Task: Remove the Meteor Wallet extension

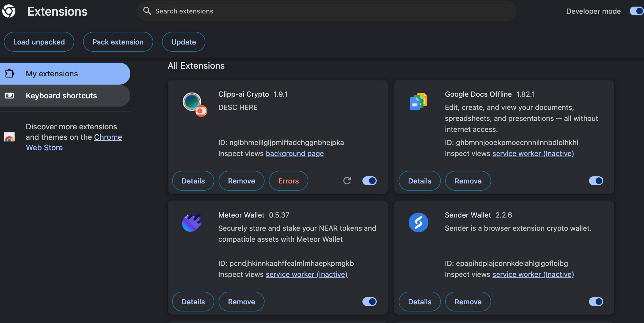Action: (x=241, y=302)
